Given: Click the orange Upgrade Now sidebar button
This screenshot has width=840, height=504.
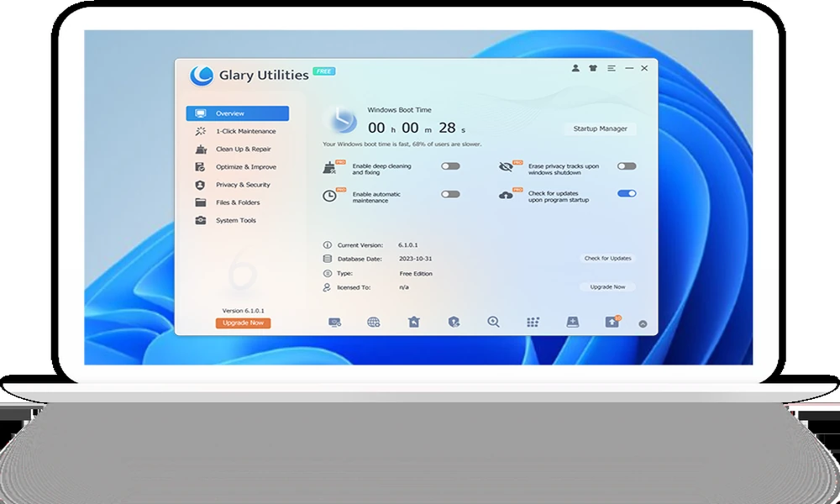Looking at the screenshot, I should [244, 323].
